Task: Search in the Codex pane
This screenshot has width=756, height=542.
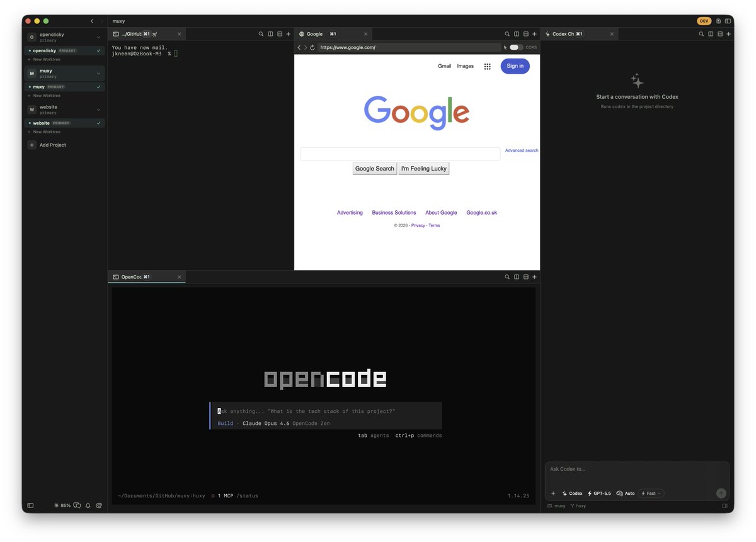Action: (x=701, y=34)
